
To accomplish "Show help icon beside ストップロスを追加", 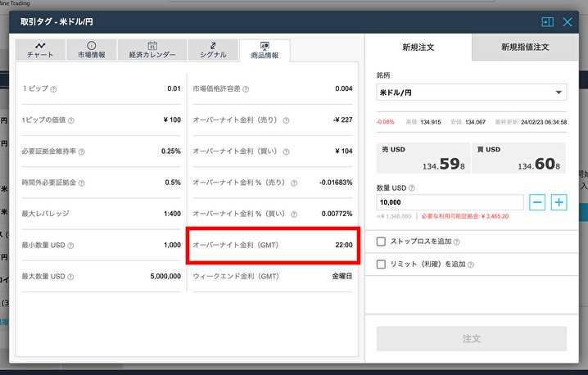I will pyautogui.click(x=457, y=242).
